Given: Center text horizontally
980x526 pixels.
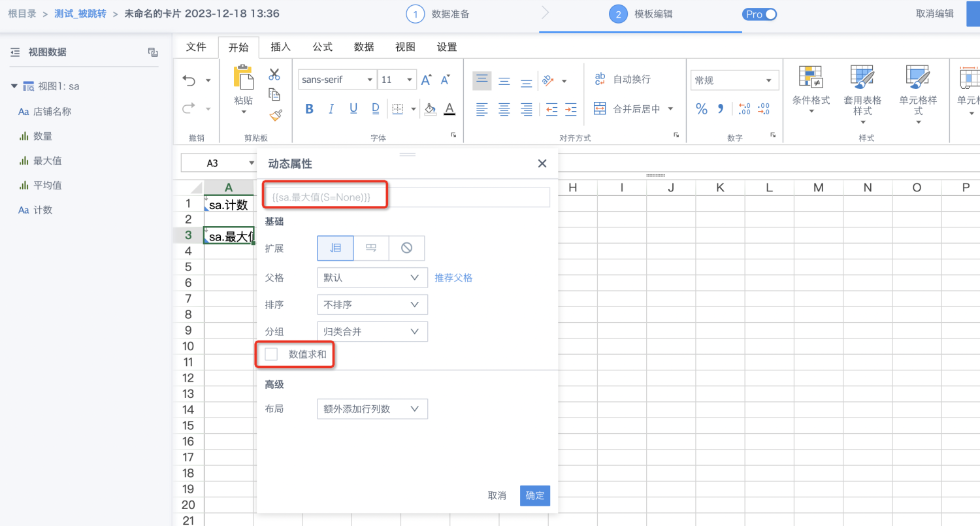Looking at the screenshot, I should [504, 109].
